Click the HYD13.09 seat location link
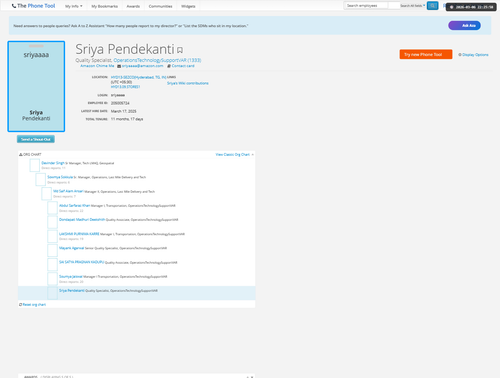The image size is (500, 378). (x=125, y=87)
